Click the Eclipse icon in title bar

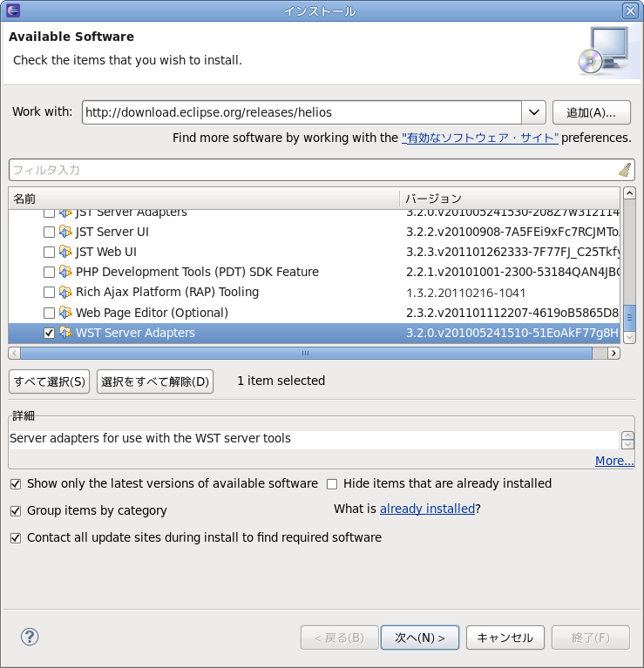[13, 10]
